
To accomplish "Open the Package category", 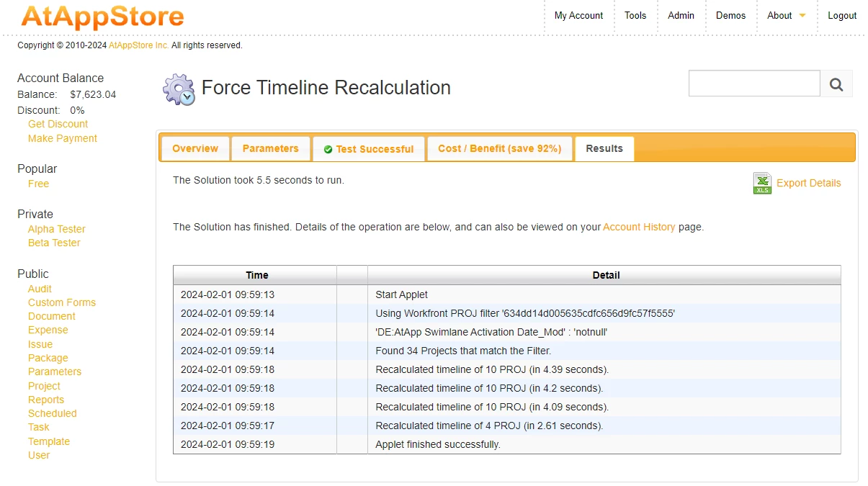I will pyautogui.click(x=48, y=358).
